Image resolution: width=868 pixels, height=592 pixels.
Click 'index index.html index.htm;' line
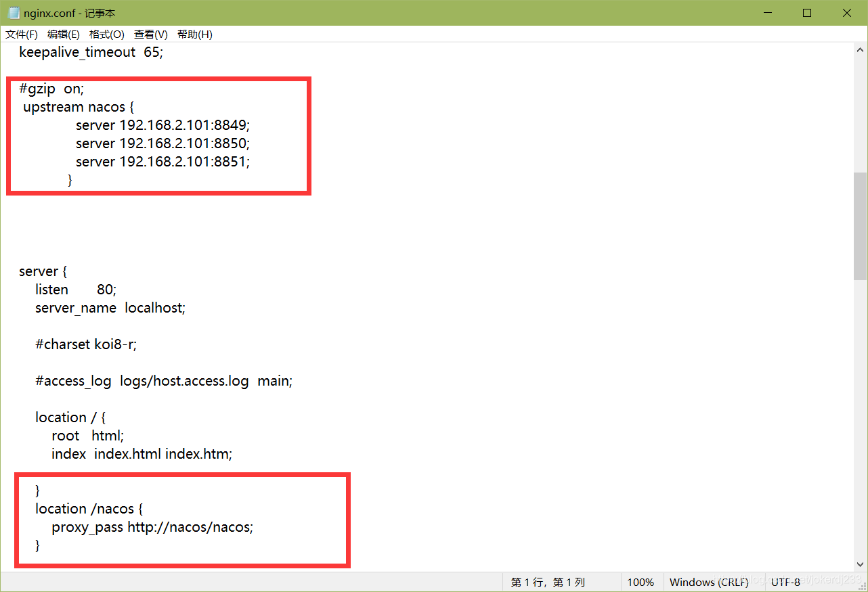[x=142, y=454]
